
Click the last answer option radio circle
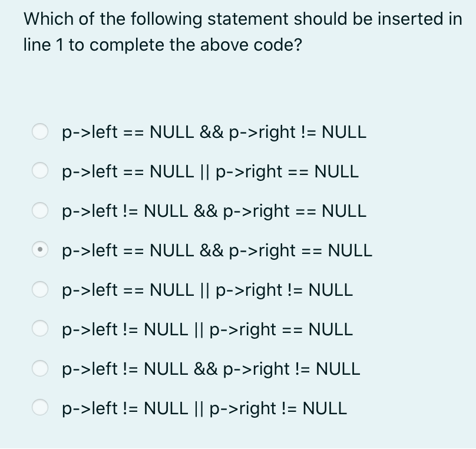[x=40, y=407]
